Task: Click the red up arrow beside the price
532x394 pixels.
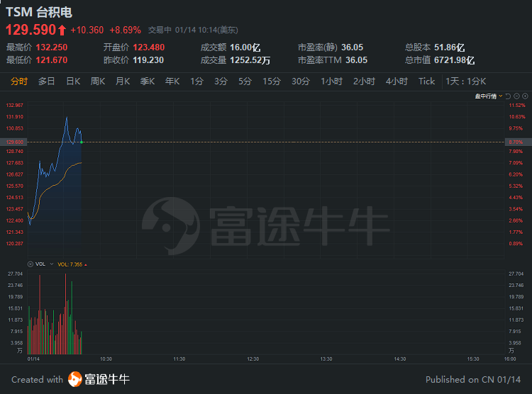Action: click(x=62, y=30)
